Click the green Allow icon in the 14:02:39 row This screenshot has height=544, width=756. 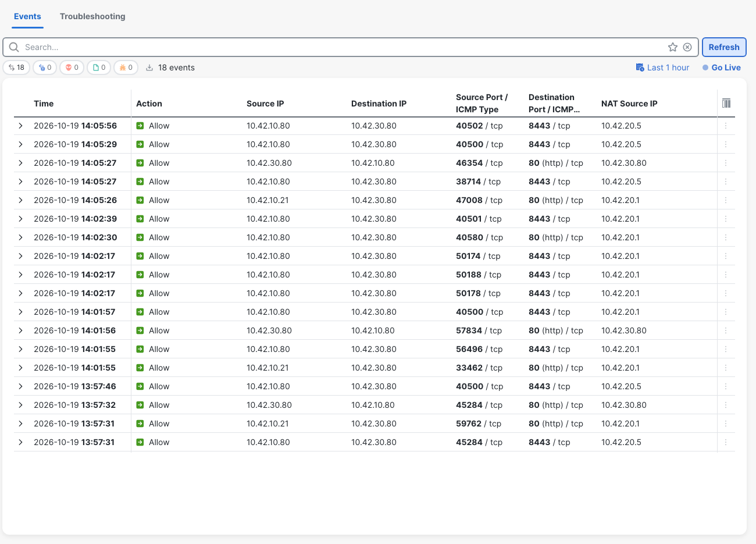click(x=140, y=219)
